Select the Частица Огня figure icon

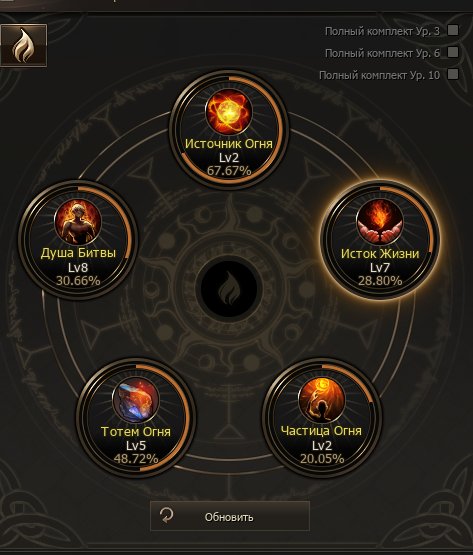coord(321,400)
